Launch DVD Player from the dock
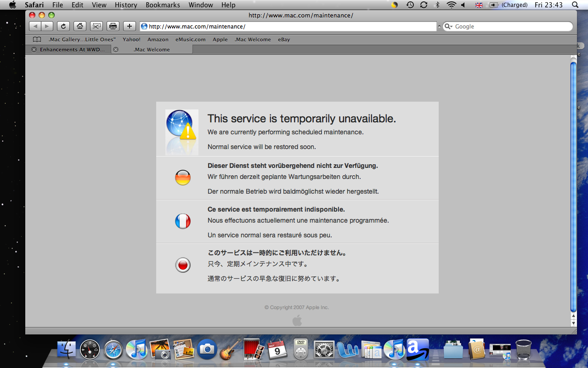The image size is (588, 368). (x=301, y=350)
